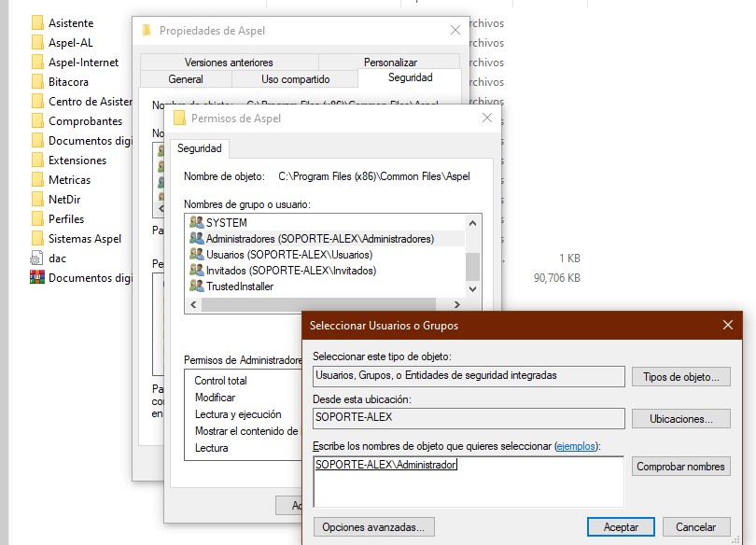Viewport: 756px width, 545px height.
Task: Click the Administradores group icon
Action: 197,238
